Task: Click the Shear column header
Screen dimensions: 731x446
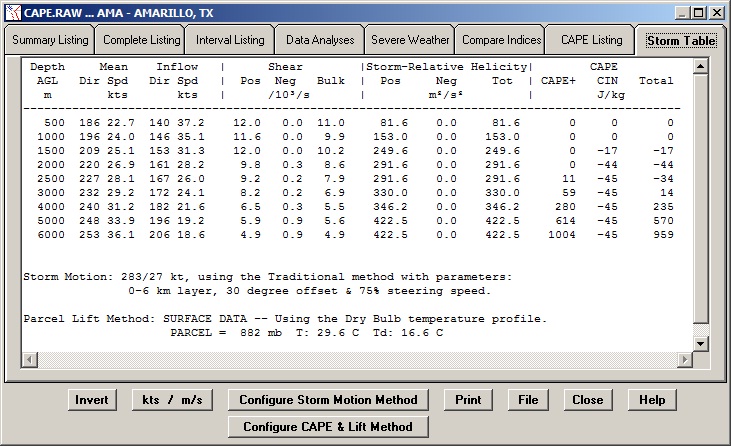Action: (x=285, y=67)
